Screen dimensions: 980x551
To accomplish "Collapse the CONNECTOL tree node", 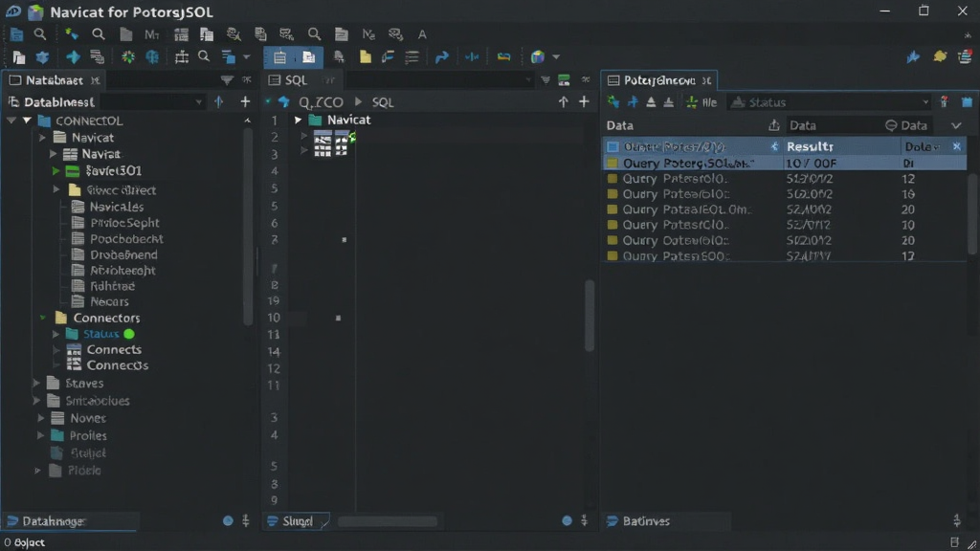I will pyautogui.click(x=27, y=121).
